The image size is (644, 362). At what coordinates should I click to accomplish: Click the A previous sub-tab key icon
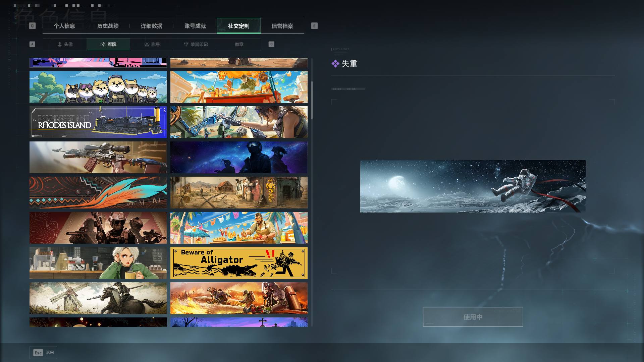[32, 44]
